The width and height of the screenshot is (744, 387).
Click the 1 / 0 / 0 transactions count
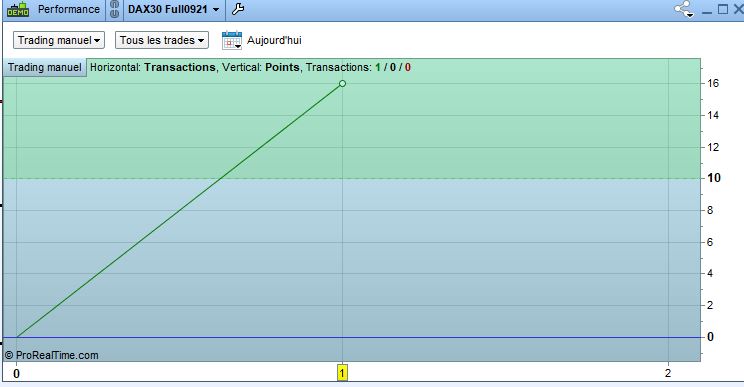click(393, 67)
